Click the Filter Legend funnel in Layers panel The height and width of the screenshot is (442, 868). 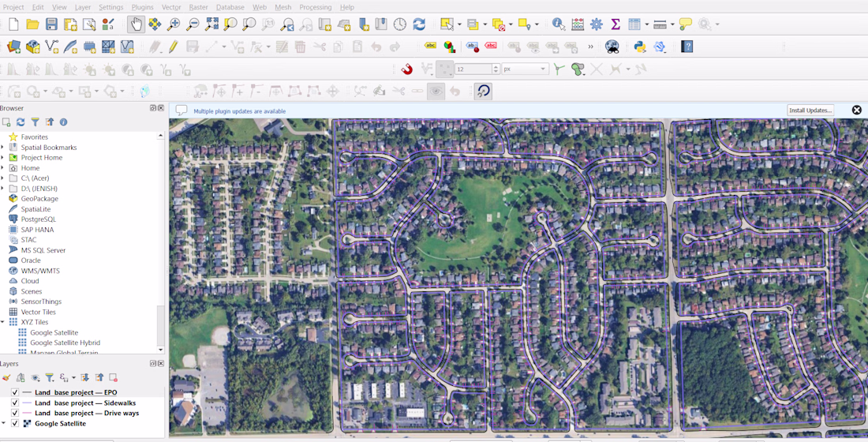49,378
